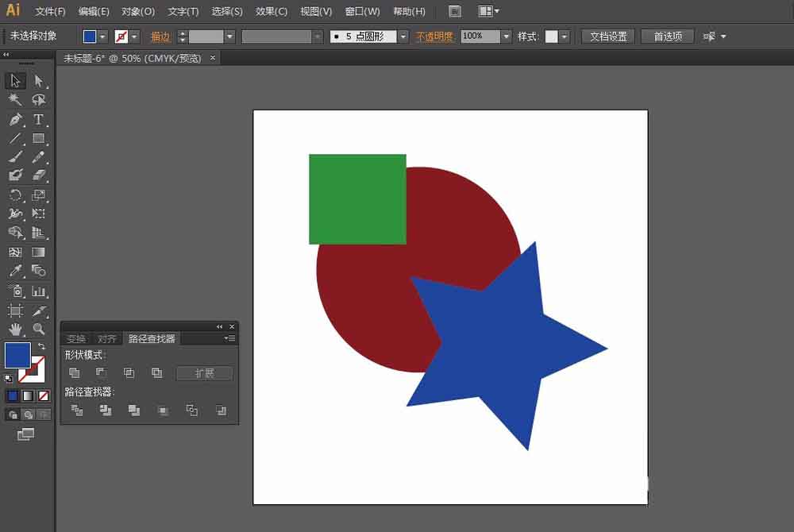Switch to the 变换 panel tab

[x=76, y=338]
